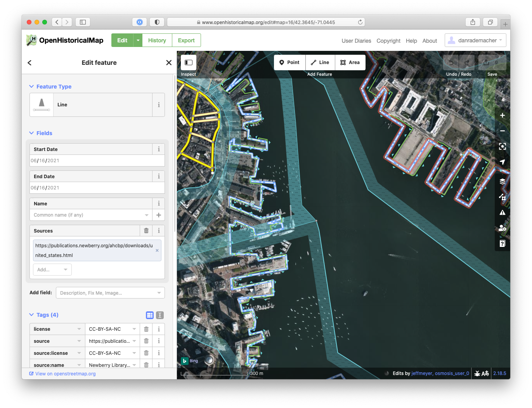Image resolution: width=532 pixels, height=408 pixels.
Task: Open the Inspect mode tool
Action: (x=188, y=62)
